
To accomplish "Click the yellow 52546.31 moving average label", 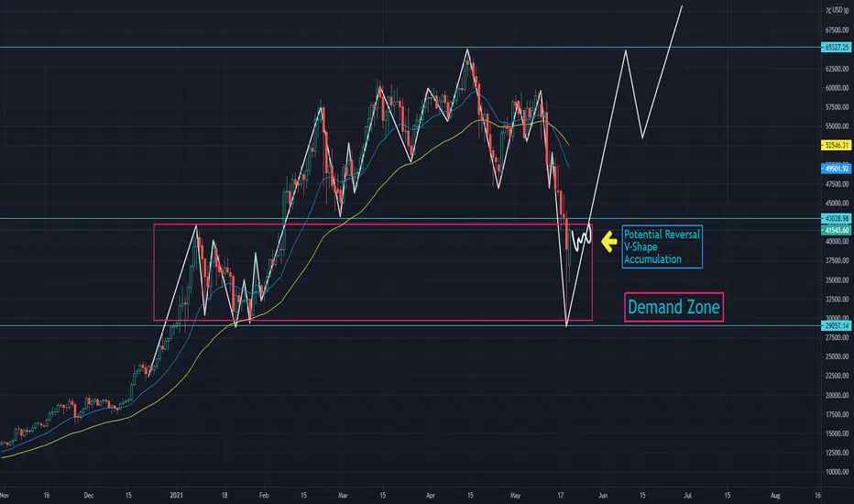I will [836, 145].
